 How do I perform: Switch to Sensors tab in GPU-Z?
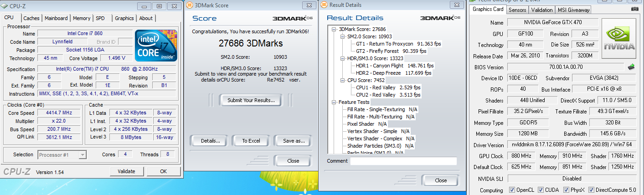[x=517, y=10]
